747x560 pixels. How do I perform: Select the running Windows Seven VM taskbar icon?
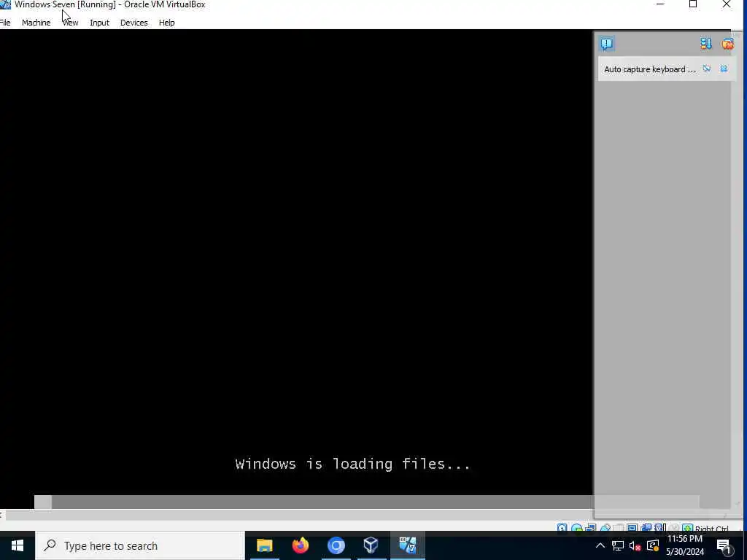[x=407, y=545]
